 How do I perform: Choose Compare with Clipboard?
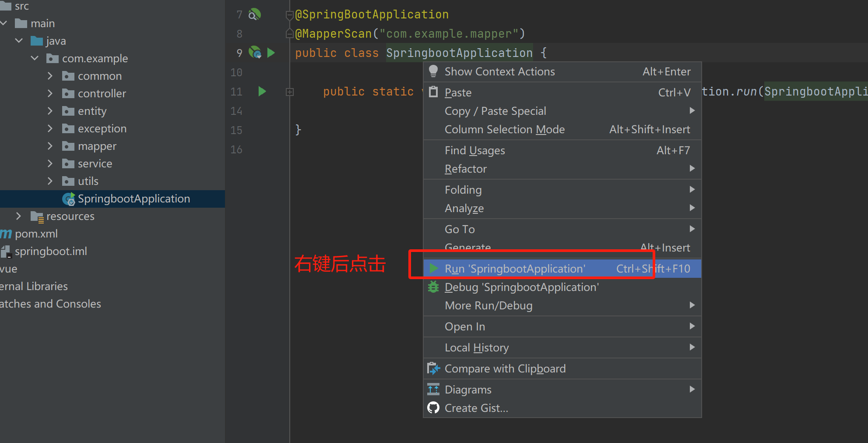click(x=562, y=369)
